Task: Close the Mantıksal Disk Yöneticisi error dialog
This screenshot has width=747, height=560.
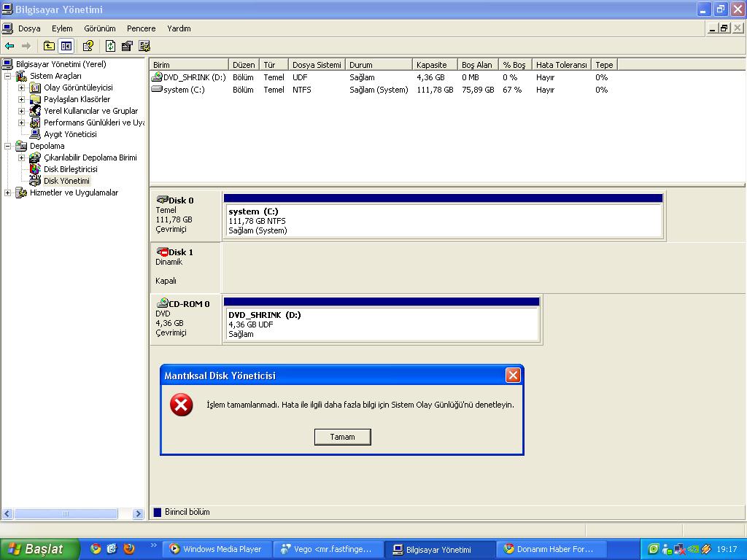Action: tap(513, 376)
